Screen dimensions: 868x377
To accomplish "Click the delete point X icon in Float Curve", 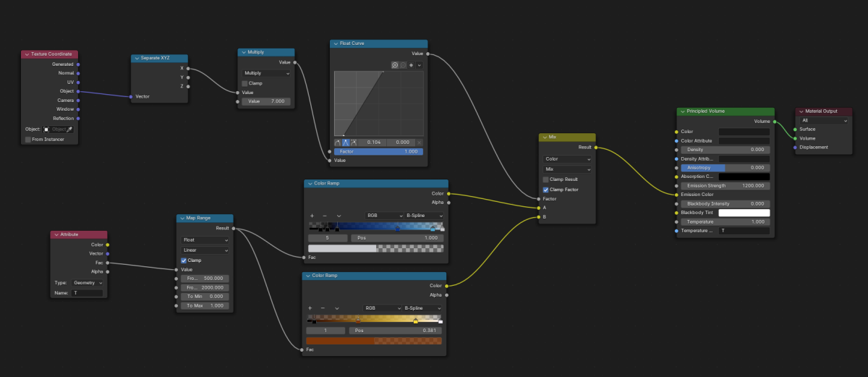I will pos(420,143).
